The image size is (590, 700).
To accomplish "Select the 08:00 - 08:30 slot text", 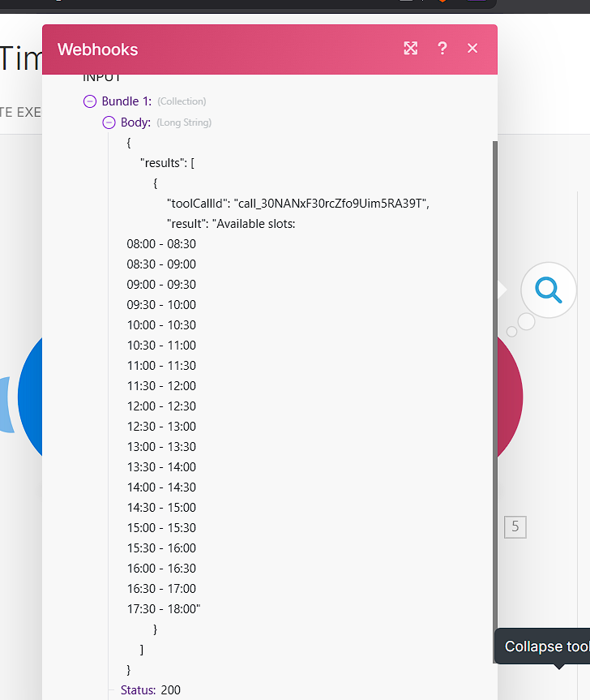I will tap(161, 244).
